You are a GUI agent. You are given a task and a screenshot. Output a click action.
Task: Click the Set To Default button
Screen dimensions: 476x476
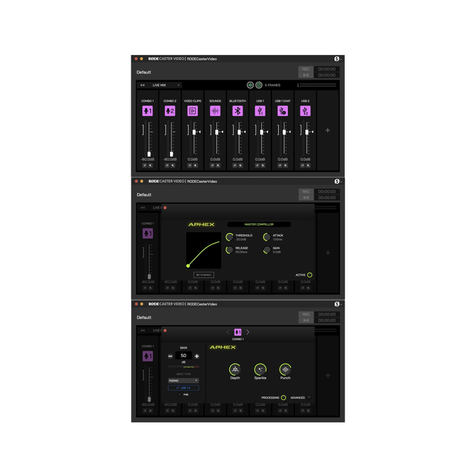[204, 275]
